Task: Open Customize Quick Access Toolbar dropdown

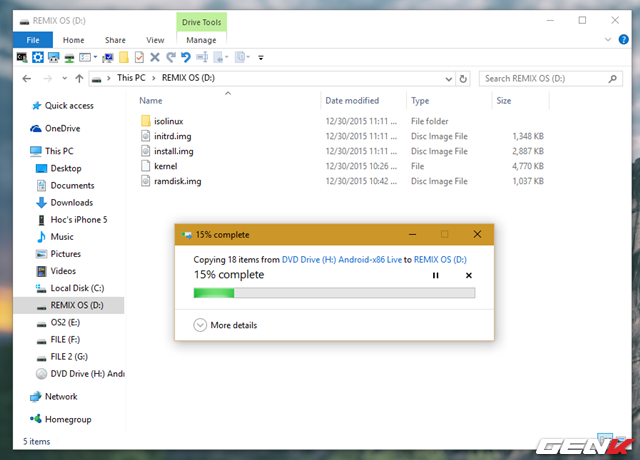Action: pyautogui.click(x=261, y=58)
